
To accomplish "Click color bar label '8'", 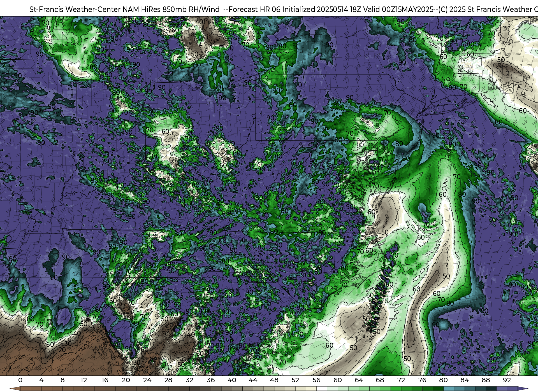I will [x=62, y=380].
